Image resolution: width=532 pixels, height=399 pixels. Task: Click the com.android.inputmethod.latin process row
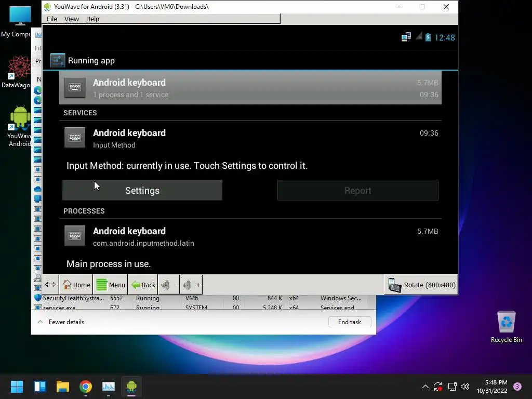250,236
